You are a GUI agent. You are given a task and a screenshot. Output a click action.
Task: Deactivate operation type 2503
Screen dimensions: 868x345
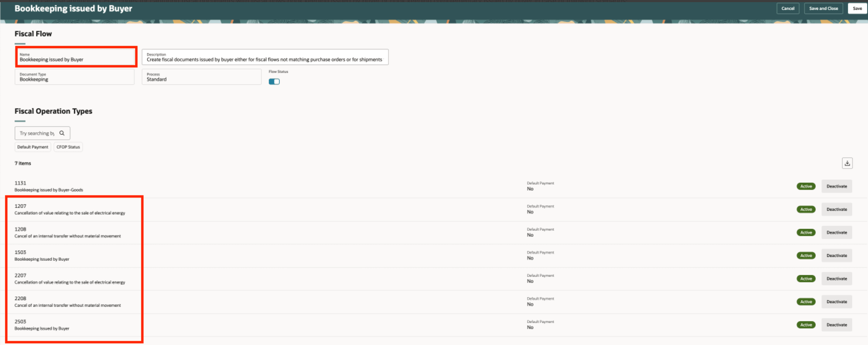pos(836,325)
